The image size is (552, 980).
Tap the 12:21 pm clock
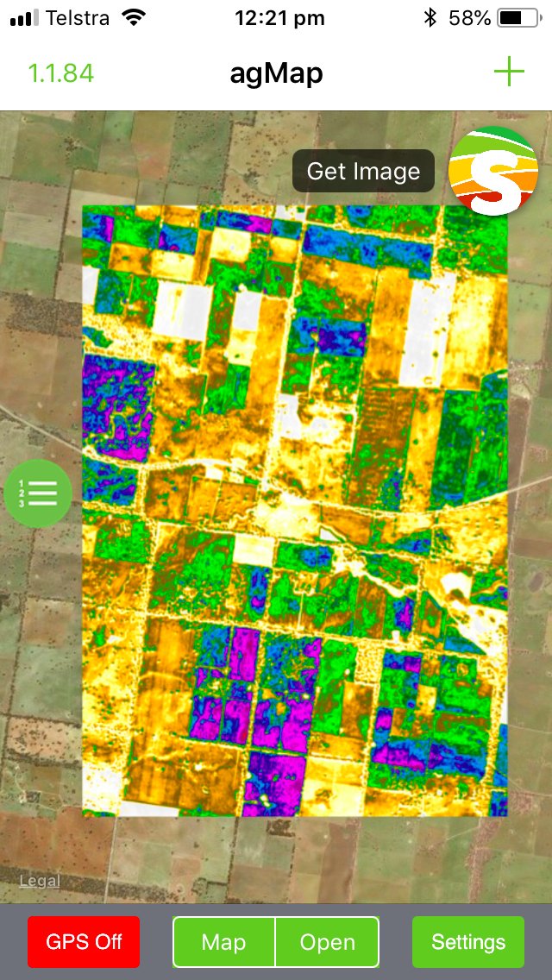tap(279, 19)
